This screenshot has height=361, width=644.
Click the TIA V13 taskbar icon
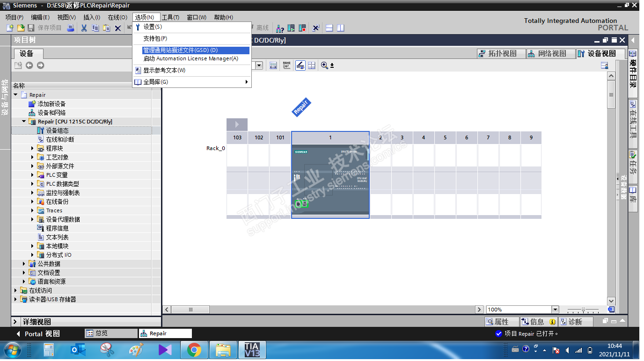(x=252, y=350)
